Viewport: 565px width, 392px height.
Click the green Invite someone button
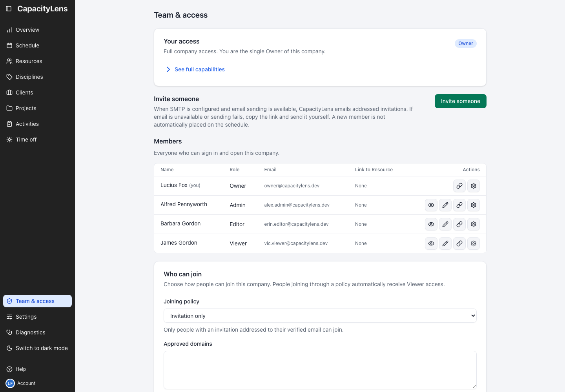(x=461, y=101)
